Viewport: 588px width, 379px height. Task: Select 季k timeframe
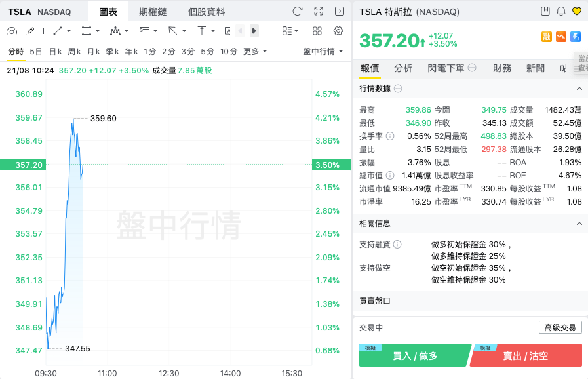point(112,51)
